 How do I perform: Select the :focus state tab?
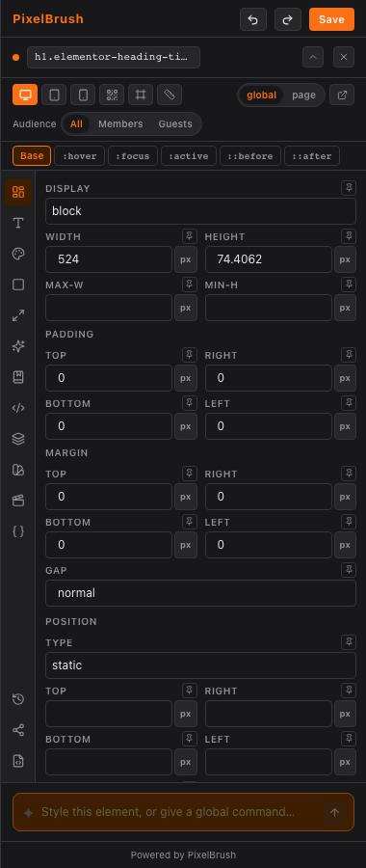(x=133, y=155)
